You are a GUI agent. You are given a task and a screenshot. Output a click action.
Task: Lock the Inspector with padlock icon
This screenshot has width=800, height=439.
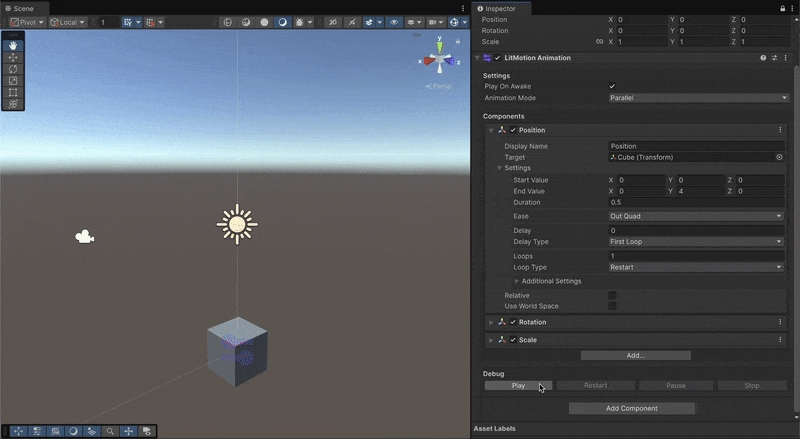[x=782, y=9]
